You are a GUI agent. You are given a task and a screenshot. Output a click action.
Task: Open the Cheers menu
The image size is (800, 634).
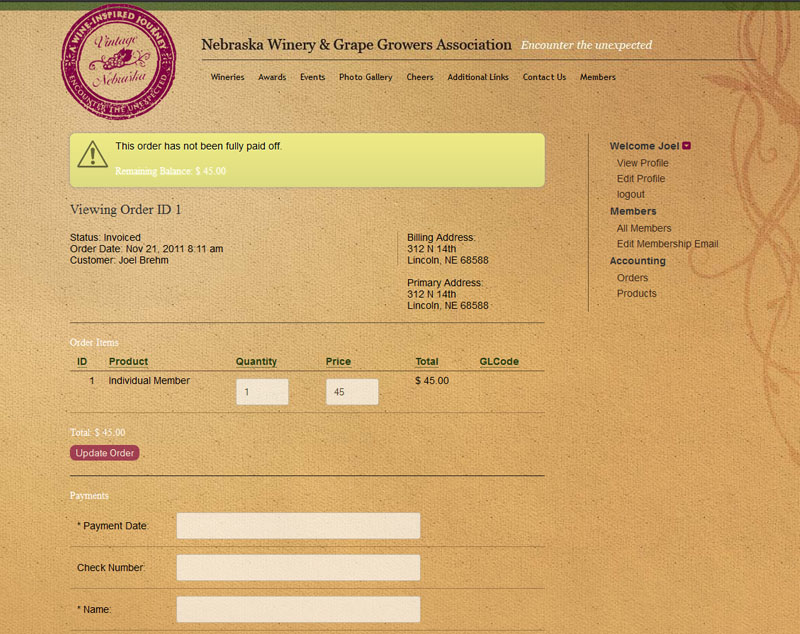pyautogui.click(x=420, y=77)
